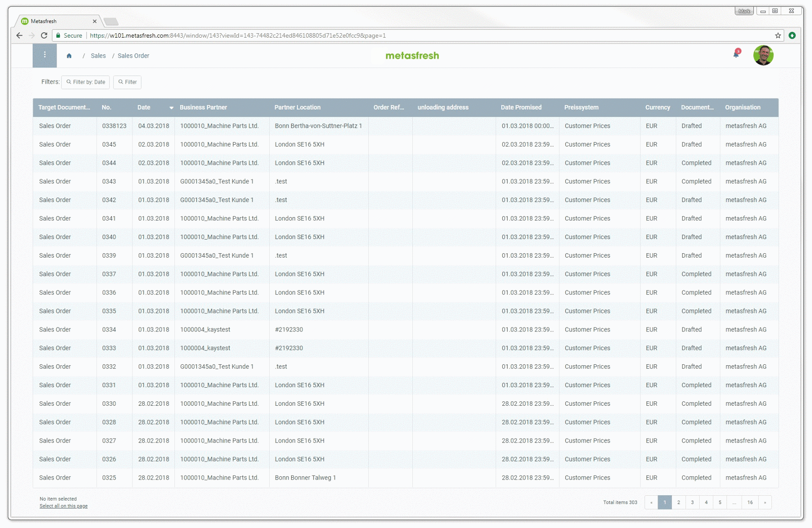Select the order row numbered 0328
This screenshot has width=812, height=528.
pyautogui.click(x=406, y=423)
